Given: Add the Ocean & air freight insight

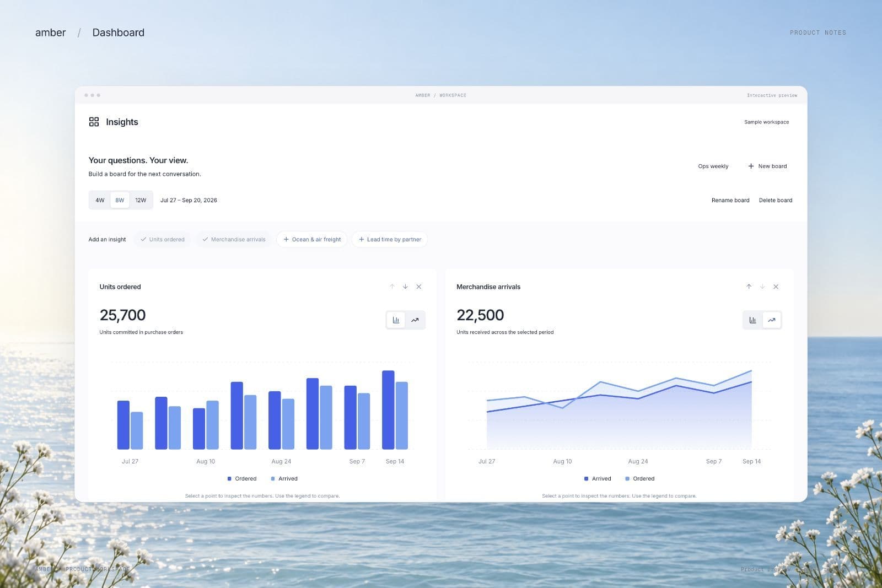Looking at the screenshot, I should pos(312,239).
